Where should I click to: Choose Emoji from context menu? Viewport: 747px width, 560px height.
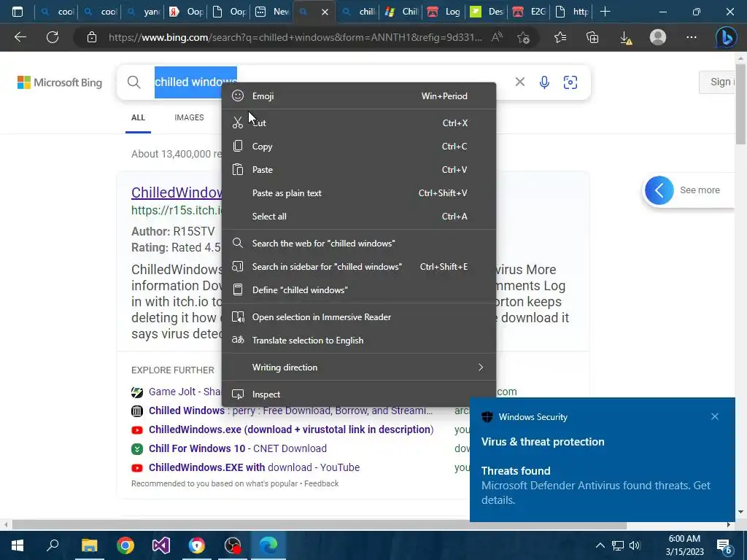359,96
